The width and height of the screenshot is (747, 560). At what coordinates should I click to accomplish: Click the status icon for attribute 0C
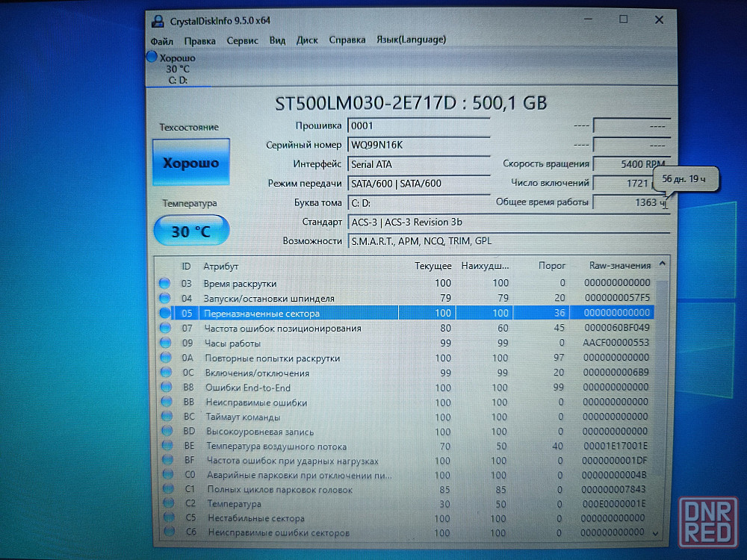click(x=167, y=372)
